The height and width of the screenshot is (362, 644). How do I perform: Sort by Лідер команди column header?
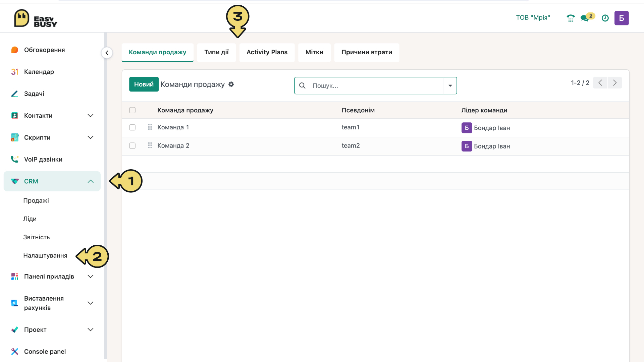tap(484, 110)
